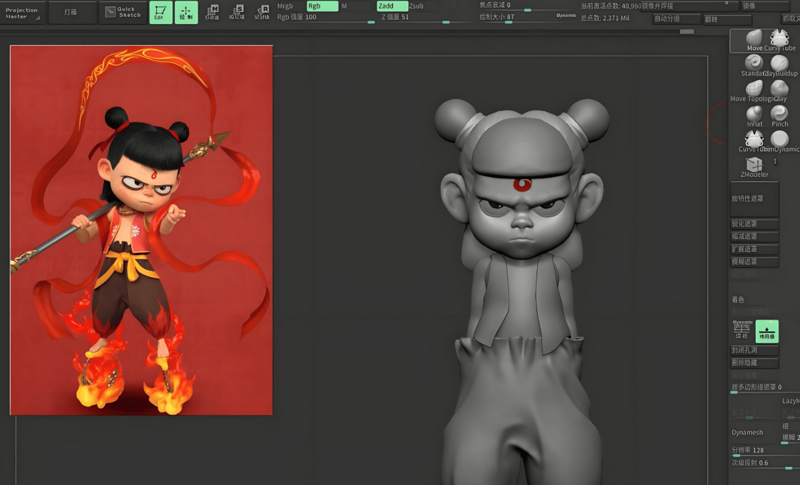Enable the Mrgb channel mode
Viewport: 800px width, 485px height.
pos(286,6)
